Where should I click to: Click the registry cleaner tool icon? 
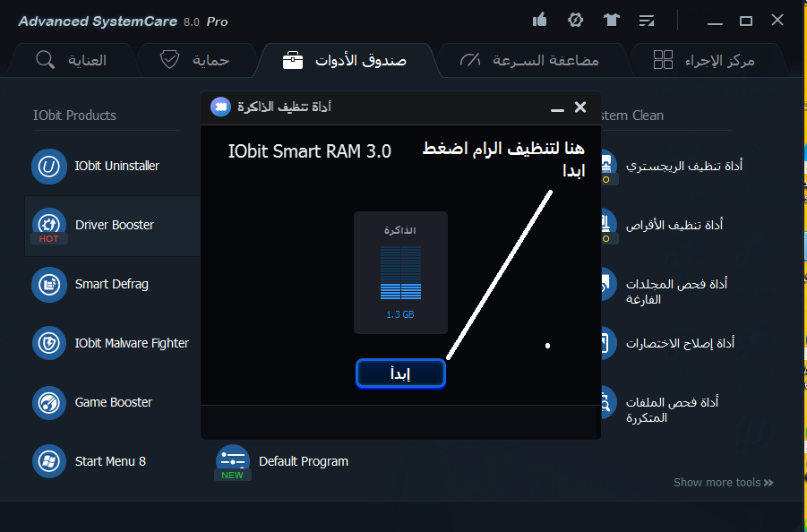607,167
